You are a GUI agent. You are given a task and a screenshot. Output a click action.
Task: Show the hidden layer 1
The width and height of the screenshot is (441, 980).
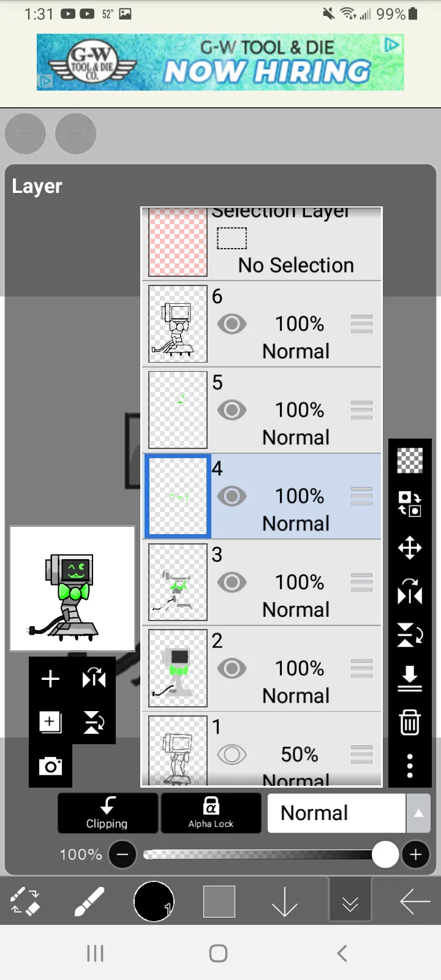[x=232, y=754]
